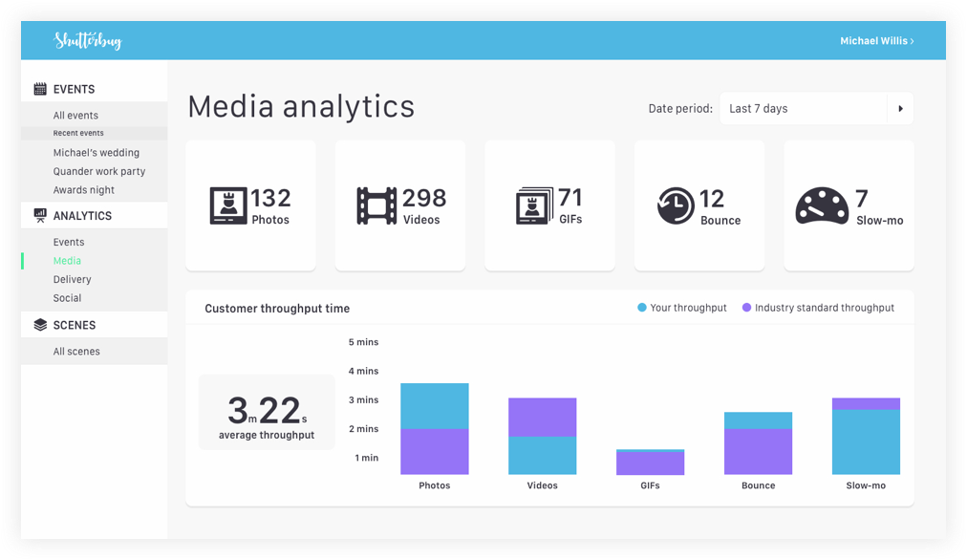The height and width of the screenshot is (560, 967).
Task: Click the Shutterbug logo
Action: (x=88, y=40)
